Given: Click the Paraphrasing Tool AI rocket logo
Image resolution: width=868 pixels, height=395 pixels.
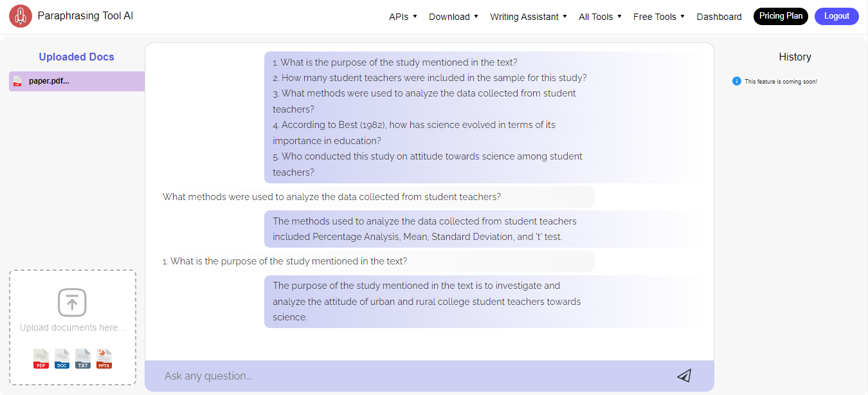Looking at the screenshot, I should click(21, 16).
